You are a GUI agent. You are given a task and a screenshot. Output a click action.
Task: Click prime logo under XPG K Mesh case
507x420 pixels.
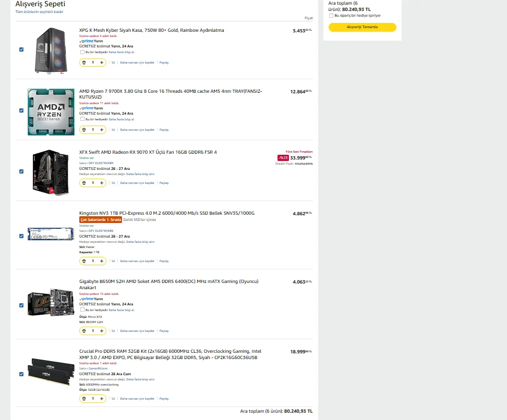pyautogui.click(x=87, y=41)
